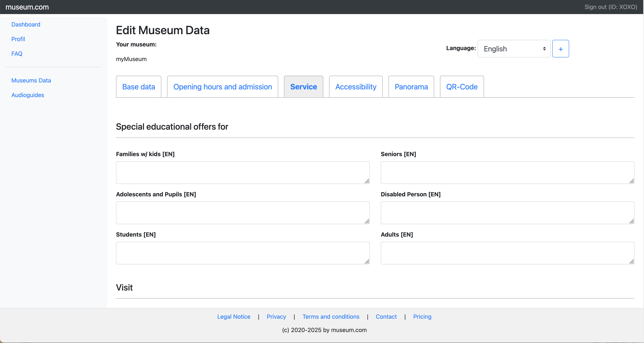Open the QR-Code tab
The height and width of the screenshot is (343, 644).
pyautogui.click(x=462, y=87)
